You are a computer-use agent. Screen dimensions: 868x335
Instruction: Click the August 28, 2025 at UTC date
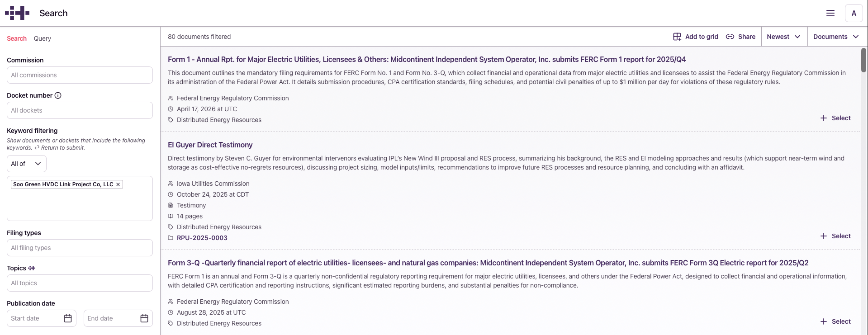(211, 312)
